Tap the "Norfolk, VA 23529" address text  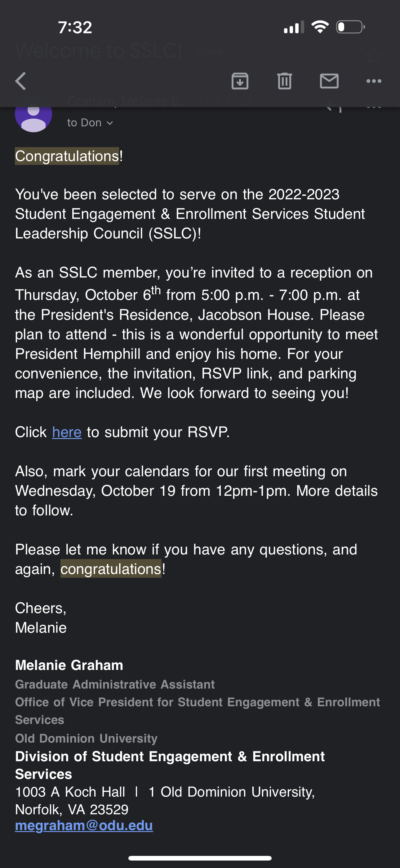coord(72,809)
